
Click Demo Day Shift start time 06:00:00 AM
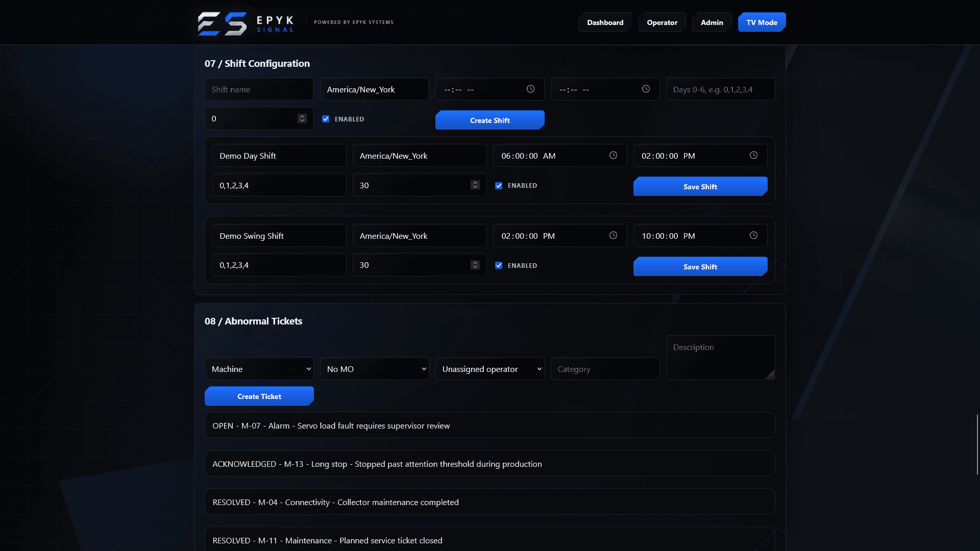(x=560, y=156)
